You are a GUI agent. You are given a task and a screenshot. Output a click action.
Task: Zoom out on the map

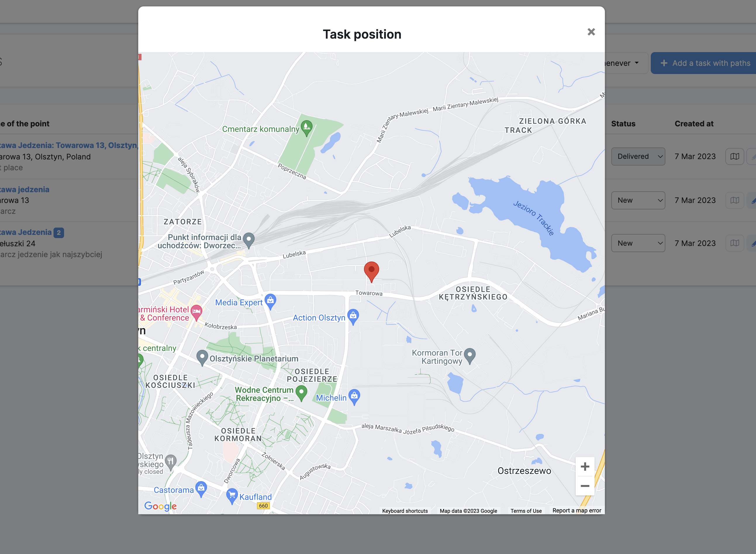coord(585,486)
